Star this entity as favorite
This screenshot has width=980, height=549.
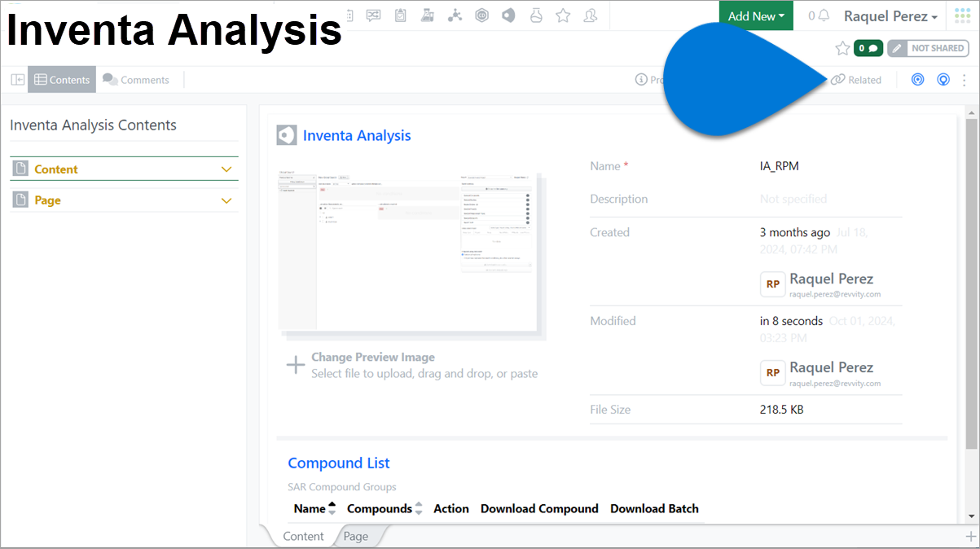[842, 48]
